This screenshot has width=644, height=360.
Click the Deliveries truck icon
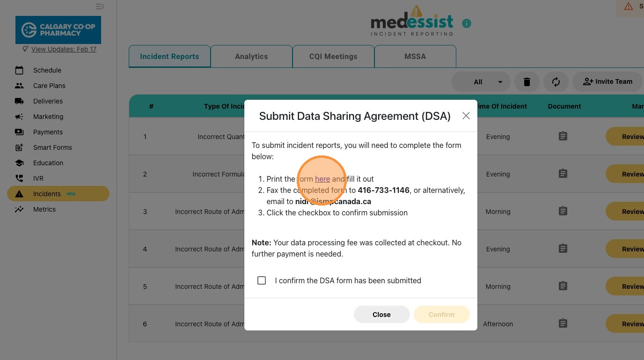(x=19, y=101)
